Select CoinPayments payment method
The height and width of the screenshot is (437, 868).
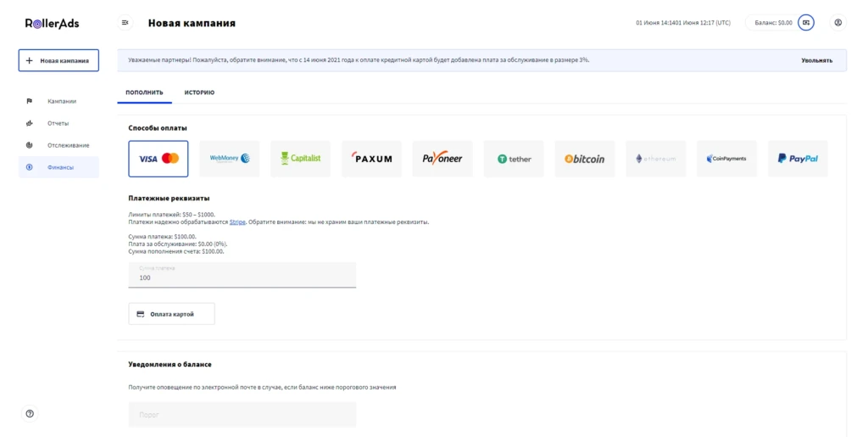(726, 159)
